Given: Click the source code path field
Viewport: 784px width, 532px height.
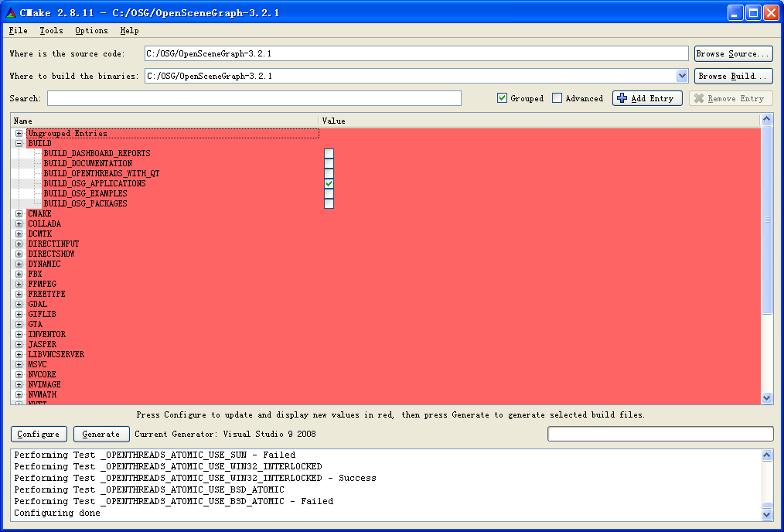Looking at the screenshot, I should pyautogui.click(x=417, y=53).
